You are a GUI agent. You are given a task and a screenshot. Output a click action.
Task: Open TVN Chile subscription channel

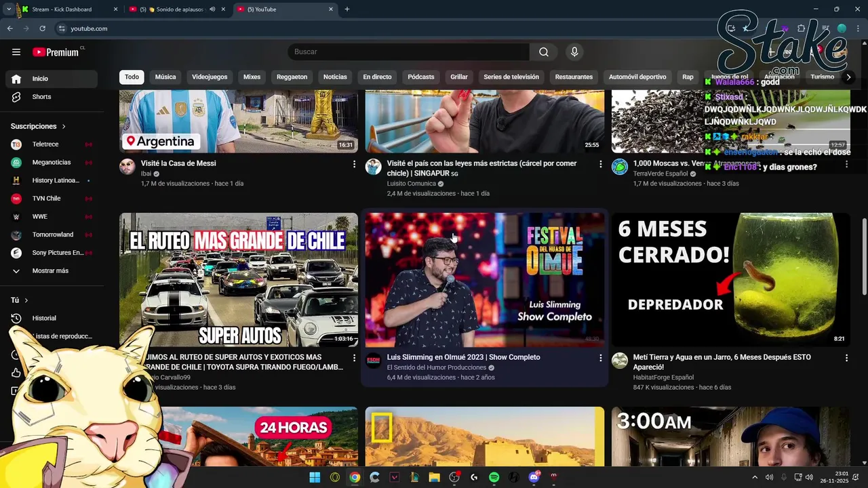tap(52, 199)
